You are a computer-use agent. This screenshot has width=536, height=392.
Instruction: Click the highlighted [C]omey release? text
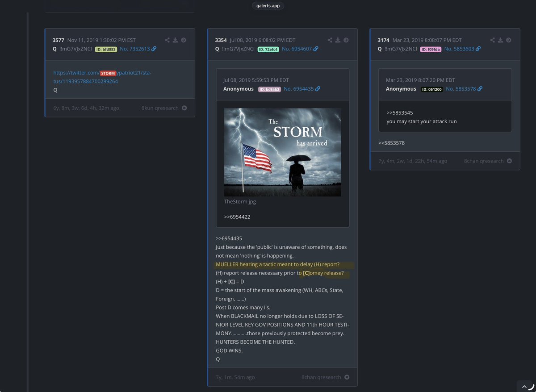pos(323,273)
